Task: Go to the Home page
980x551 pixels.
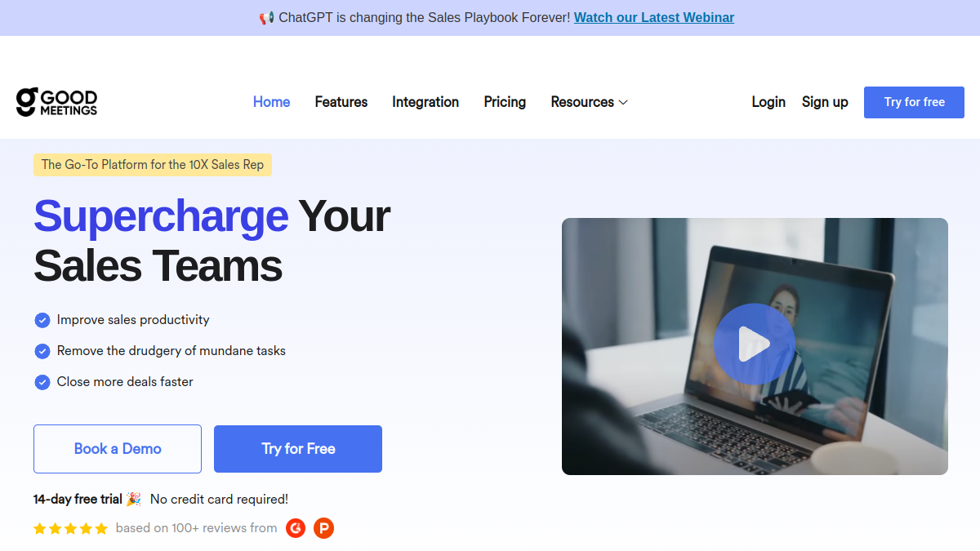Action: pos(272,102)
